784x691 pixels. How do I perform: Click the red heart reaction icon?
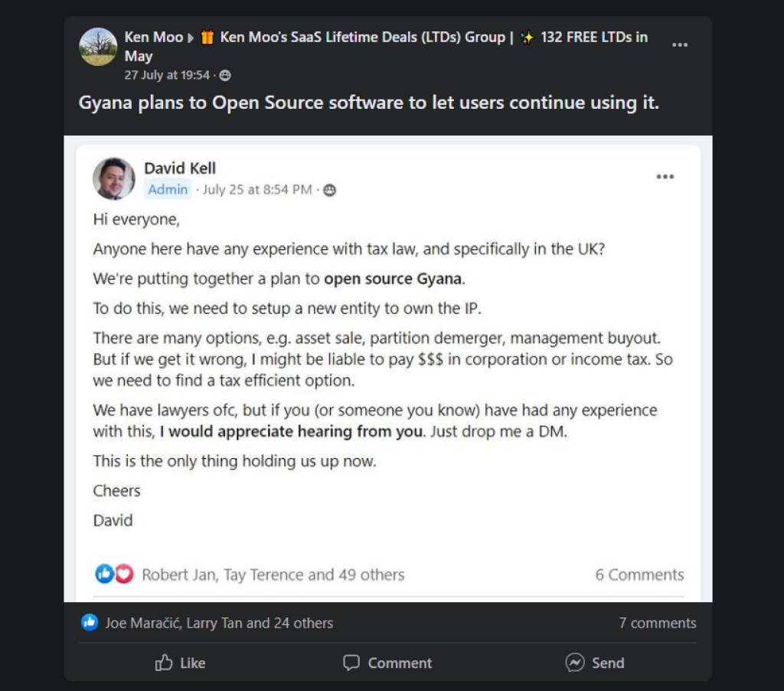click(124, 574)
